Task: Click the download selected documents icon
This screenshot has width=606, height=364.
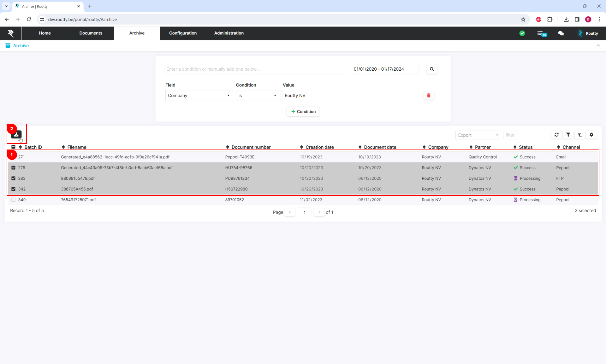Action: [16, 135]
